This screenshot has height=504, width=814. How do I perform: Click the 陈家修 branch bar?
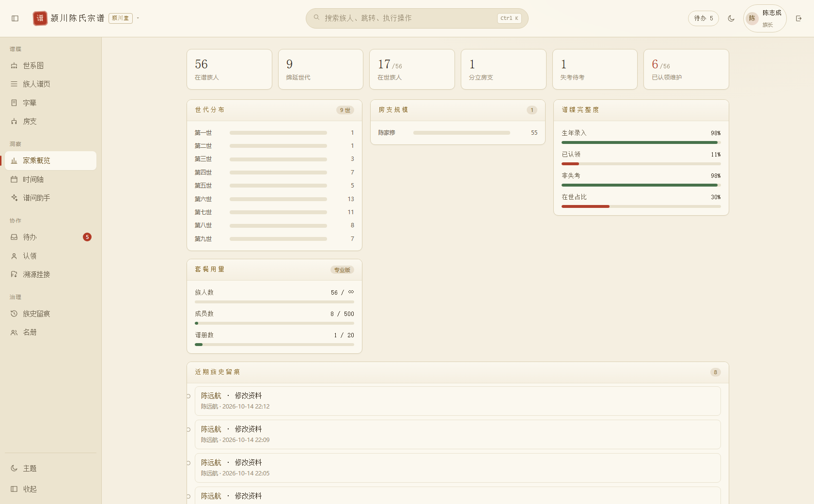tap(462, 133)
